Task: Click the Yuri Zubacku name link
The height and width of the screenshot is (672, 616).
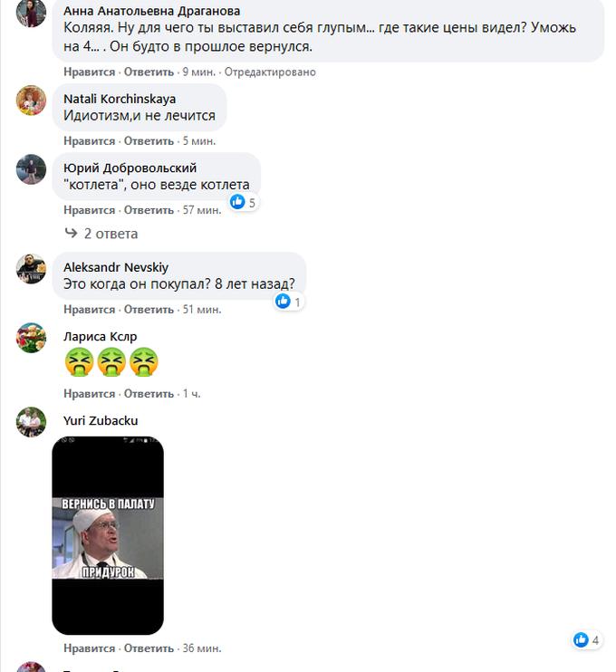Action: pos(101,421)
